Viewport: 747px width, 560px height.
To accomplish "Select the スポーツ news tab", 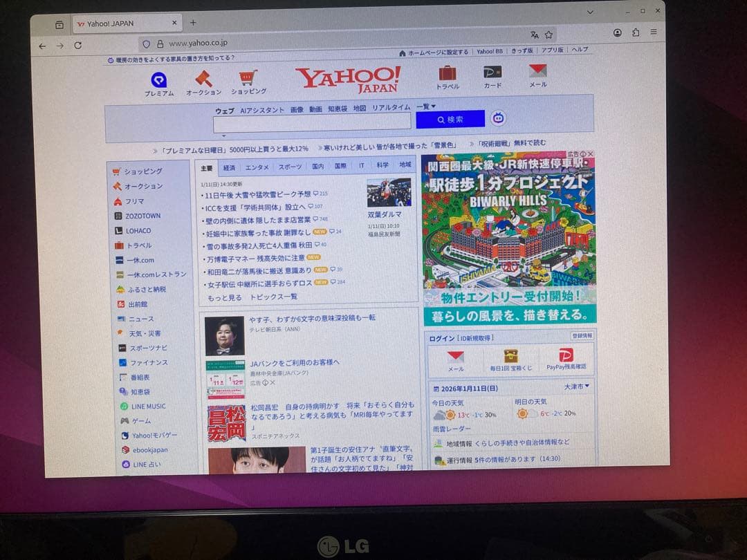I will click(290, 167).
